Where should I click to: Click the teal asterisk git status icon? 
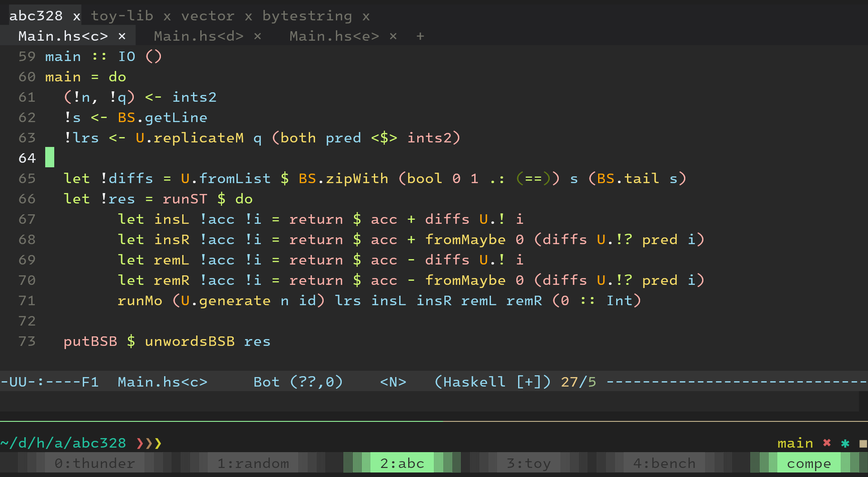845,443
